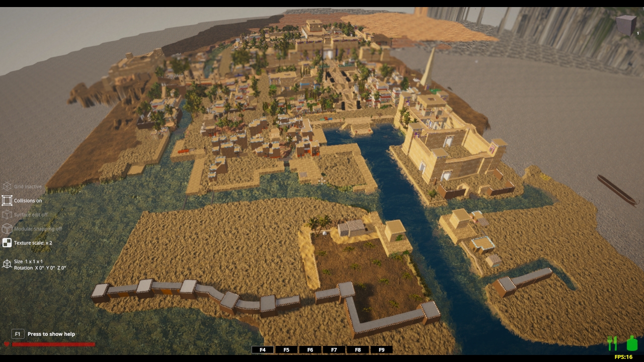Click the 'Press to show help' text
Image resolution: width=644 pixels, height=362 pixels.
click(x=51, y=334)
